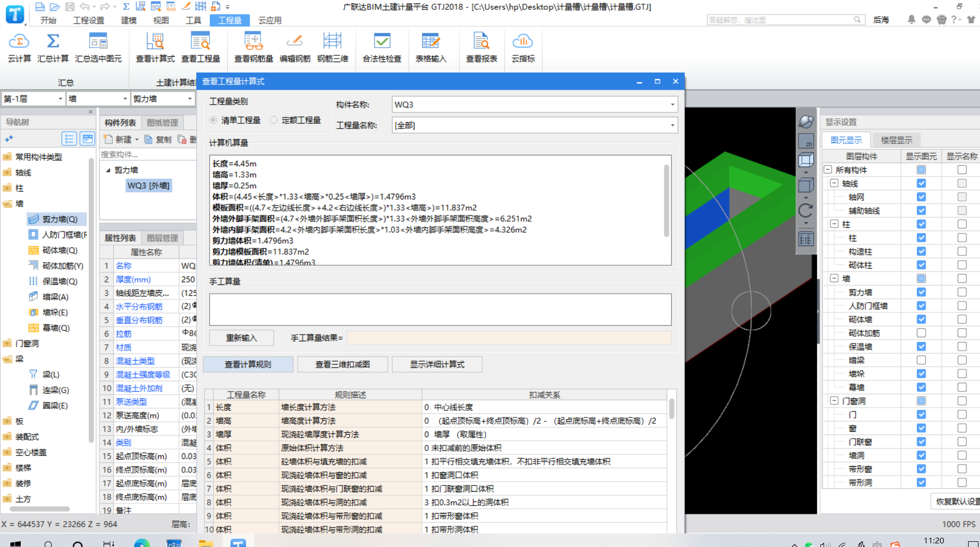Image resolution: width=980 pixels, height=547 pixels.
Task: Click the undo arrow icon
Action: tap(84, 7)
